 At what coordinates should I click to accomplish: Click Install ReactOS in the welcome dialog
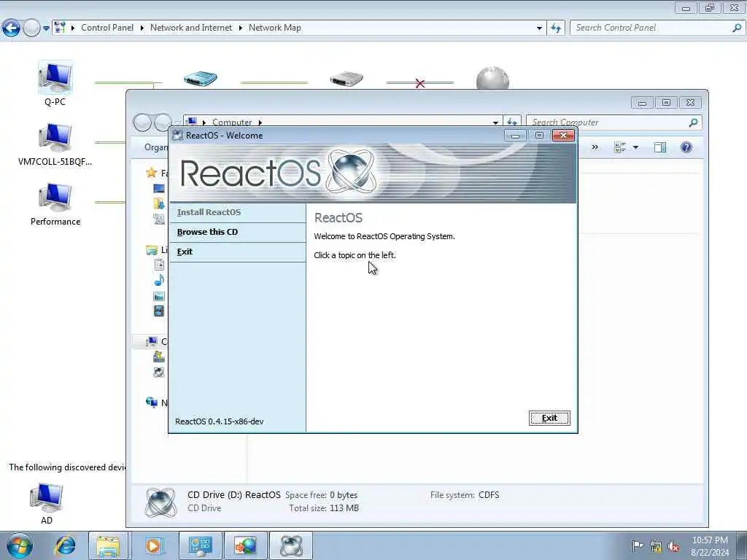pyautogui.click(x=209, y=212)
